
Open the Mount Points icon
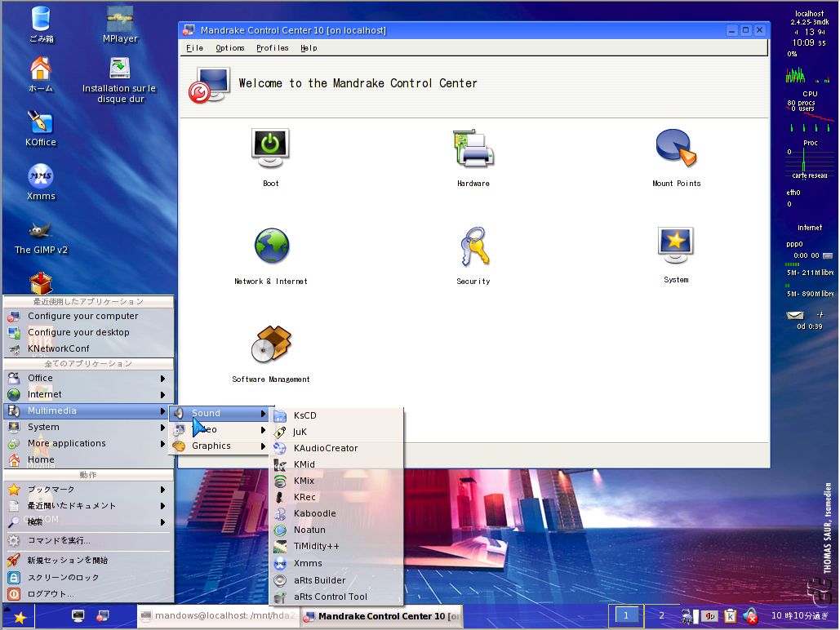(676, 148)
